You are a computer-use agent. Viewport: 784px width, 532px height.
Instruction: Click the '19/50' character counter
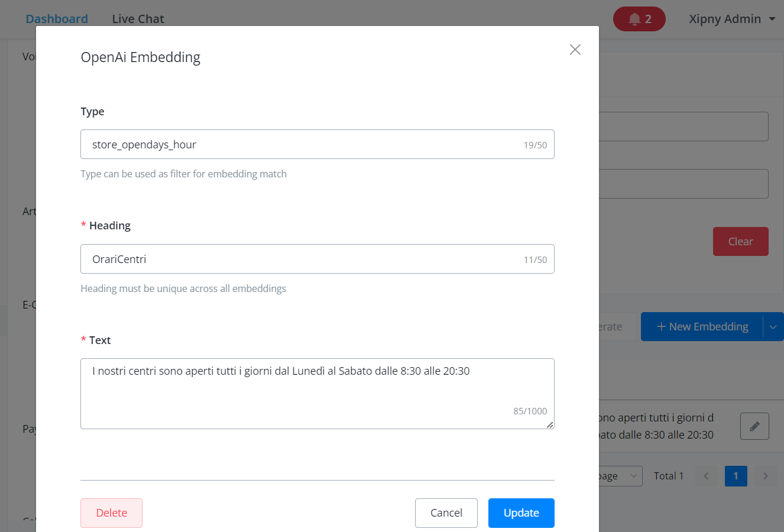click(535, 145)
